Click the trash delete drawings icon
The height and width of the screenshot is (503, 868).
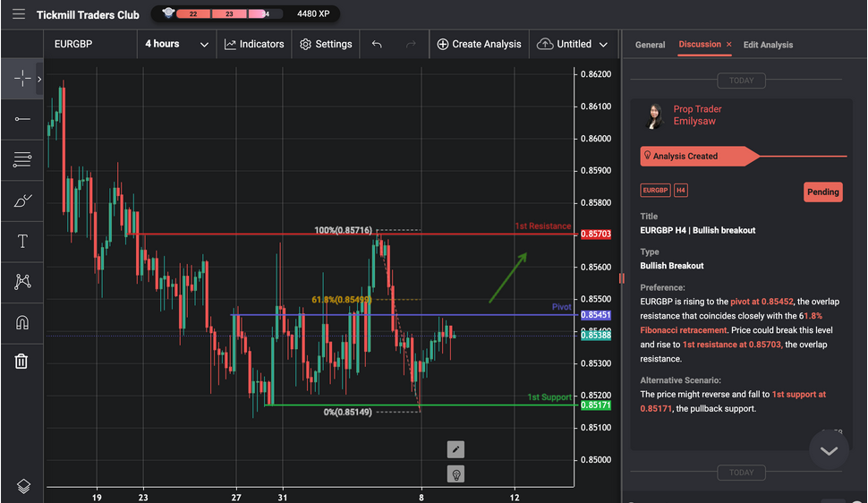pyautogui.click(x=21, y=362)
